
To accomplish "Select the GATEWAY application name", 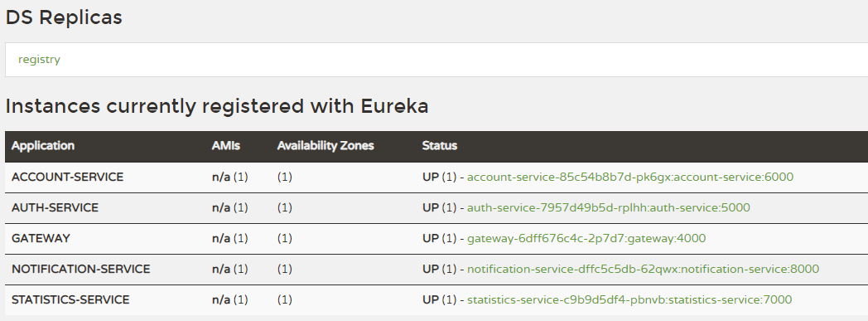I will (x=41, y=238).
